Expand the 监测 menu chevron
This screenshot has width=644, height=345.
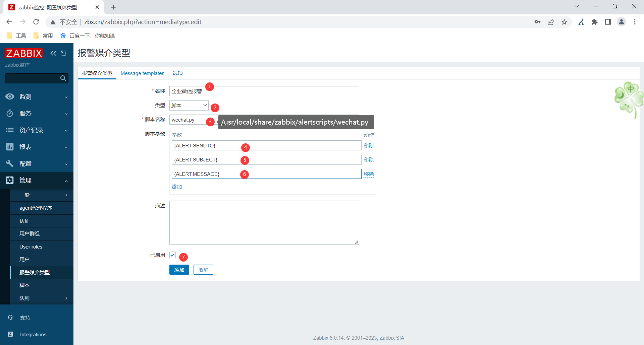(x=66, y=97)
